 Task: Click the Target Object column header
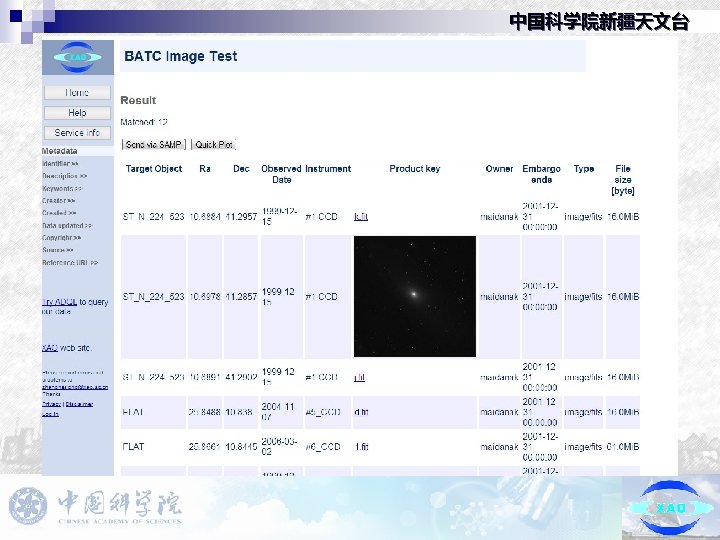coord(154,169)
